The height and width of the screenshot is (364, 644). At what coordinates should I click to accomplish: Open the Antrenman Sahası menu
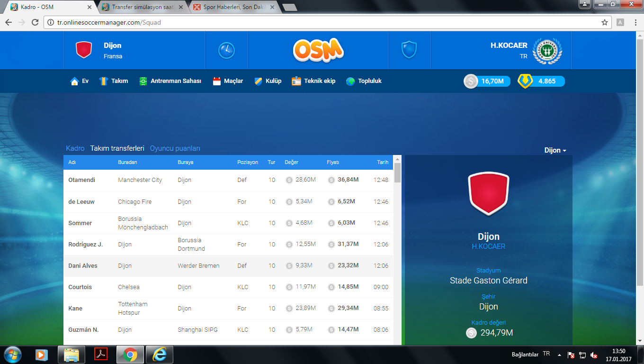pos(170,81)
